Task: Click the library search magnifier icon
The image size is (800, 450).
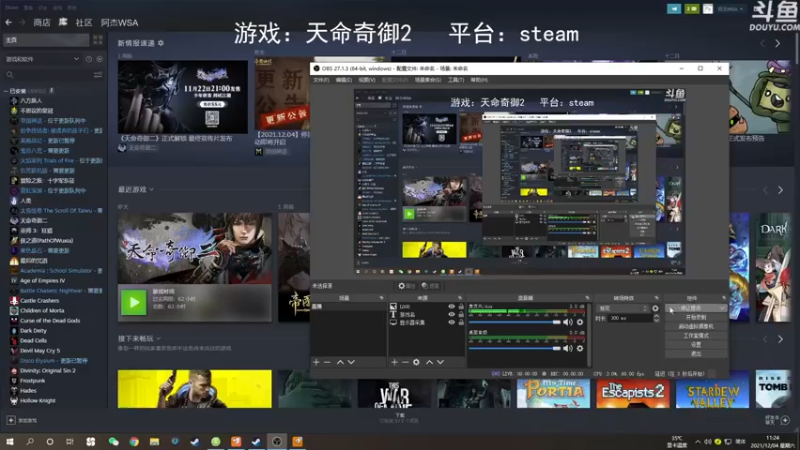Action: [10, 75]
